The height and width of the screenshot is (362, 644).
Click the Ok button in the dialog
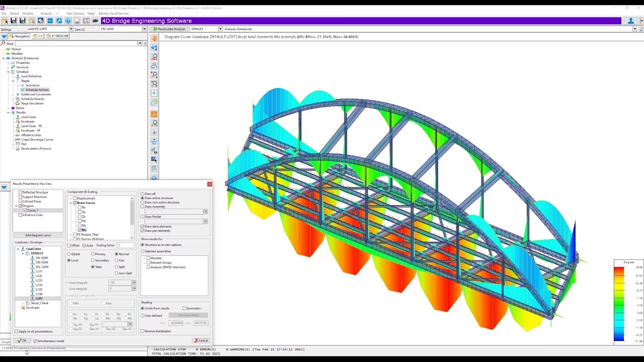pos(22,340)
